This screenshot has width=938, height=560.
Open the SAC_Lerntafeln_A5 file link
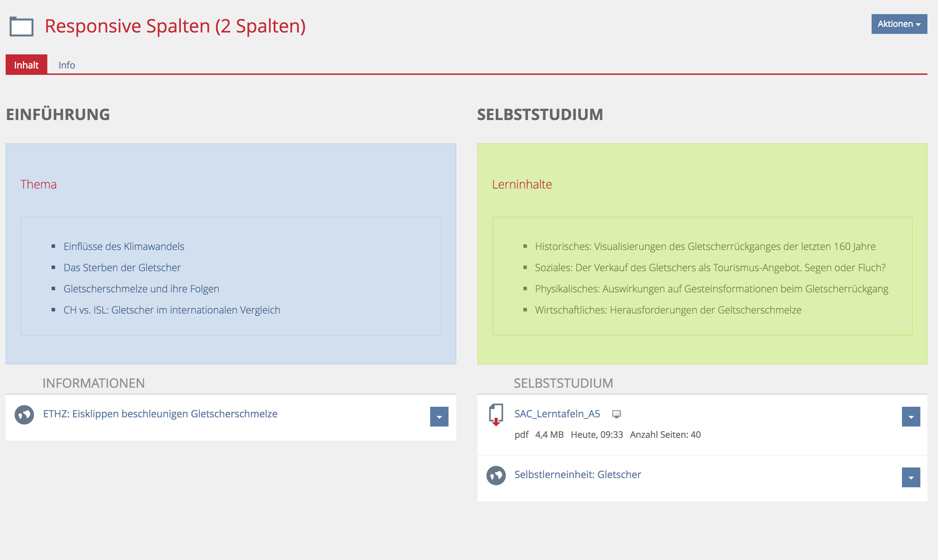pos(557,414)
